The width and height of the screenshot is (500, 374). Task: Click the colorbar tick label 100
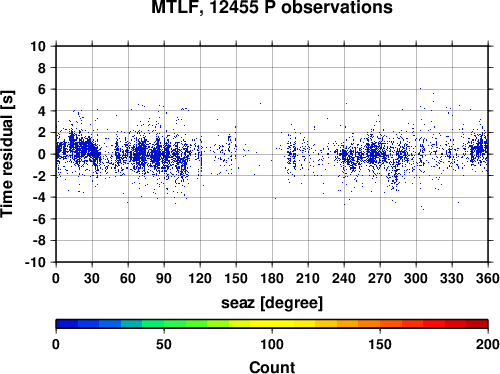(272, 344)
